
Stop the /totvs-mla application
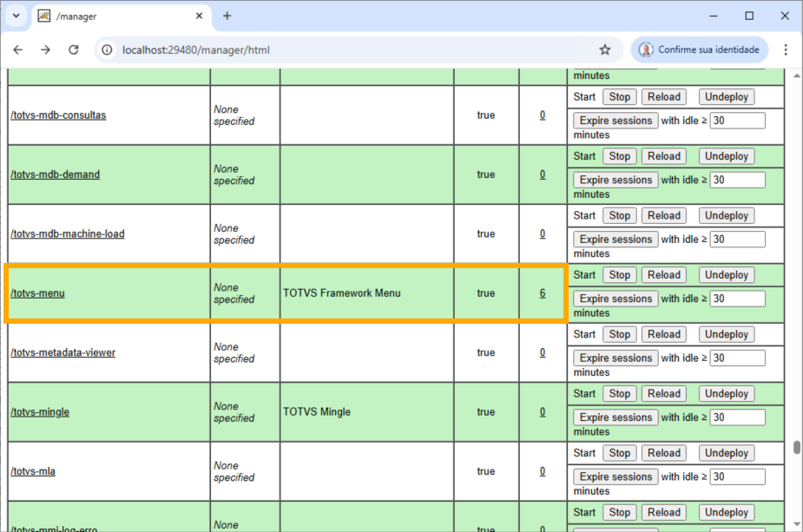pyautogui.click(x=620, y=453)
